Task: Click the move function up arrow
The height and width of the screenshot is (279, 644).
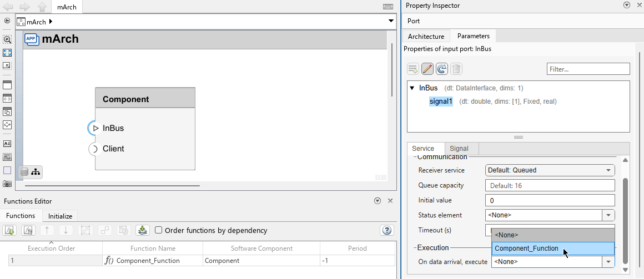Action: (x=47, y=230)
